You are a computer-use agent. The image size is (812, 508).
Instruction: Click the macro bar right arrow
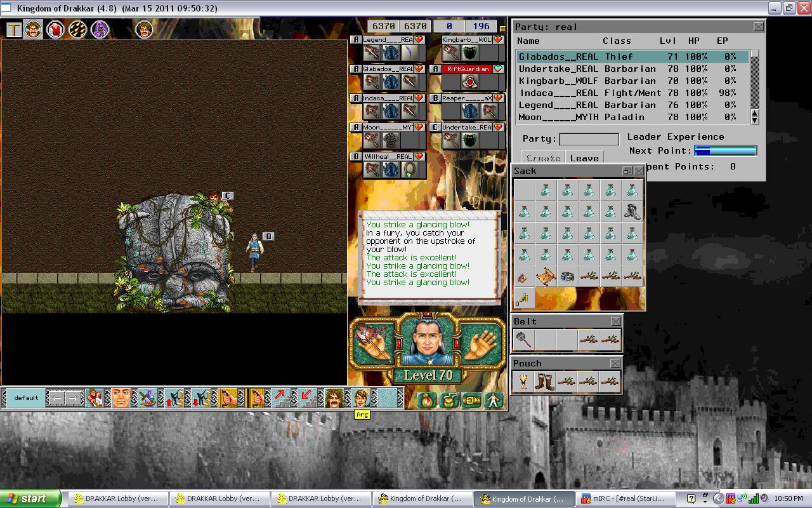[74, 398]
